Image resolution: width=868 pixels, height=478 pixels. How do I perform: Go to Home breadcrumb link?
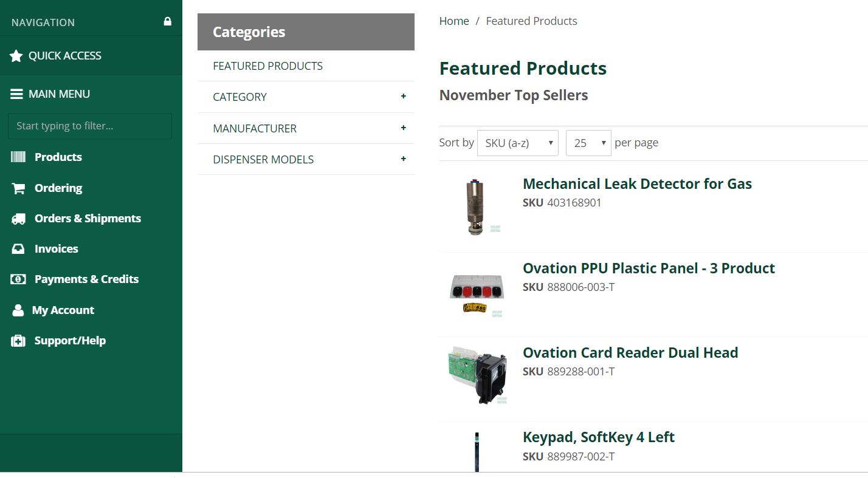point(454,21)
